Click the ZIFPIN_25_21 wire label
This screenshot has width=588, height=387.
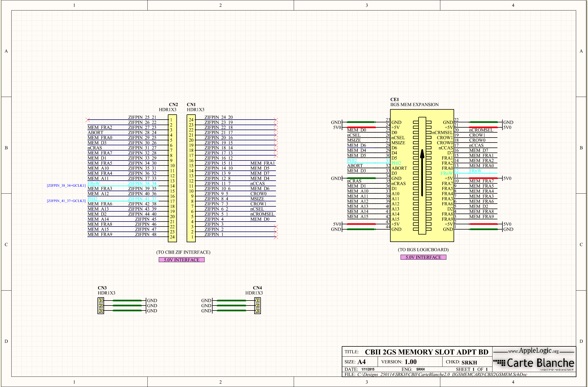[x=142, y=117]
